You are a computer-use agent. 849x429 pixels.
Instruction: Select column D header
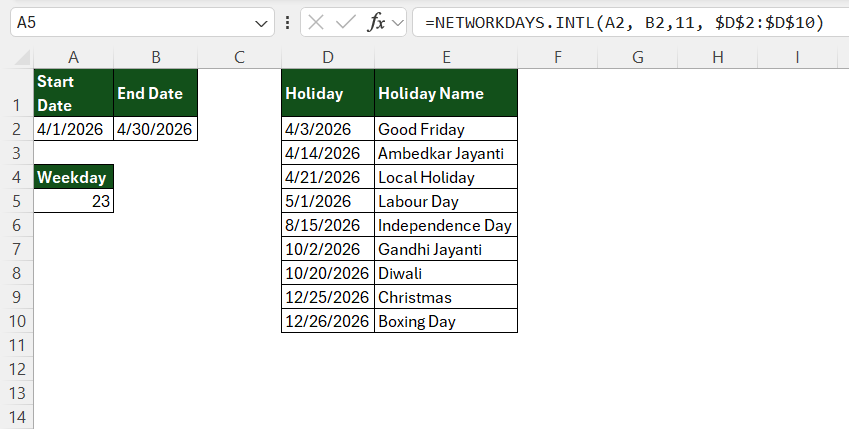tap(328, 57)
